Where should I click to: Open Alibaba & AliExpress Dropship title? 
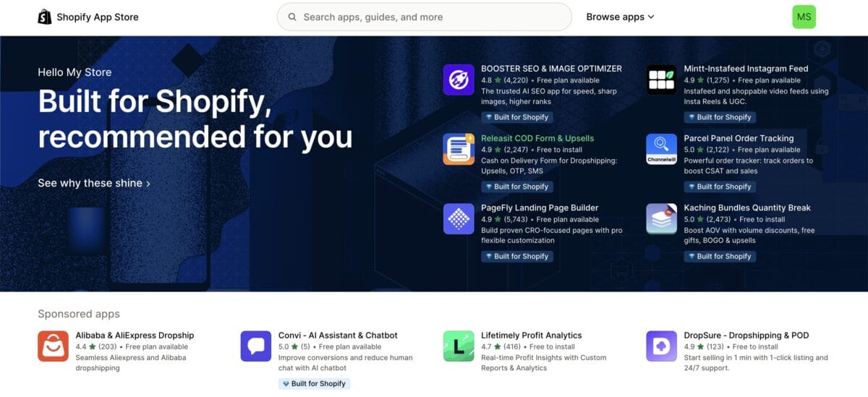135,336
